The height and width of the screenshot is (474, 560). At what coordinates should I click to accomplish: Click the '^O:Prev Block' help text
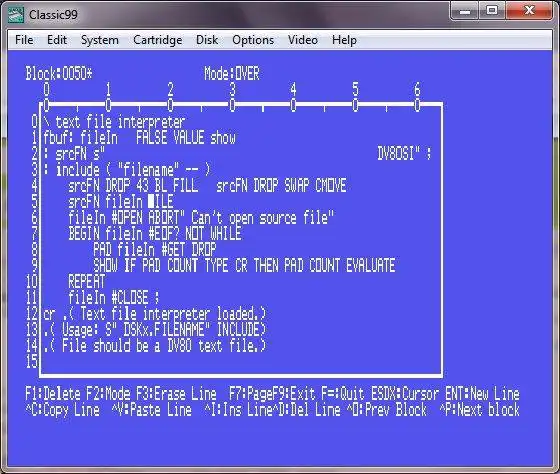[387, 410]
